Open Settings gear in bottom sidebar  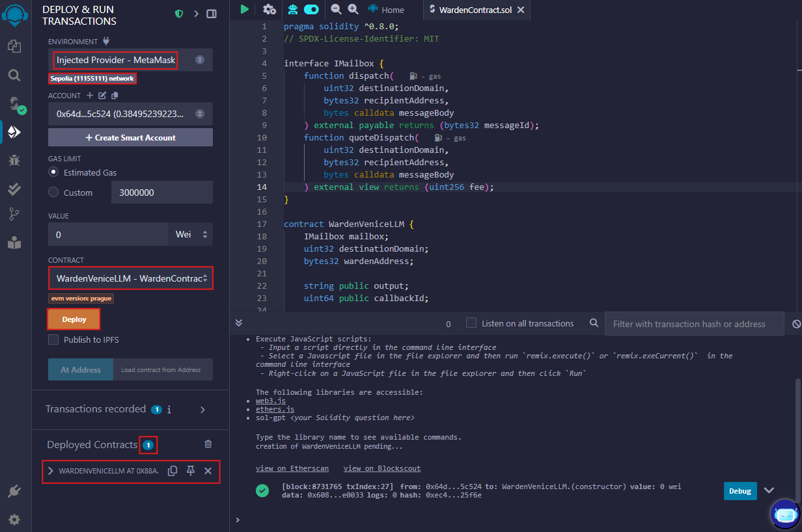click(x=14, y=519)
